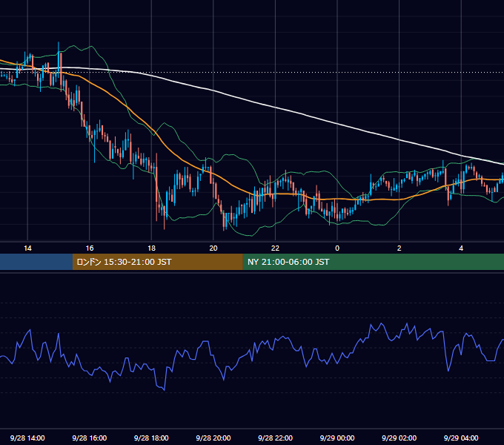Click the 2 hour axis label
This screenshot has height=445, width=504.
tap(399, 248)
